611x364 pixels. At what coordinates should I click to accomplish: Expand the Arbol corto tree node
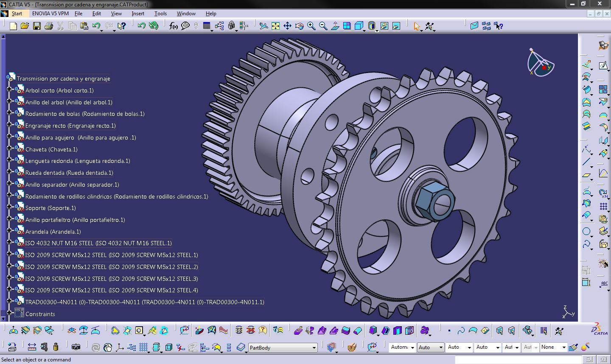click(x=9, y=90)
